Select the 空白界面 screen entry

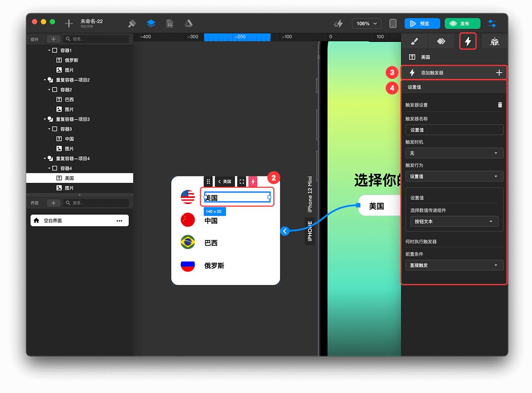[80, 220]
